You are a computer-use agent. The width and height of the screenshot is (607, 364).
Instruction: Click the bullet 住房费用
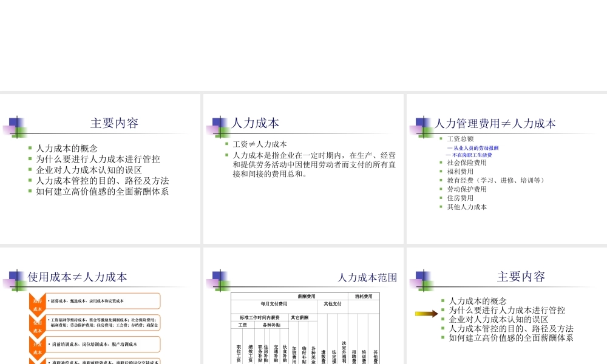460,198
